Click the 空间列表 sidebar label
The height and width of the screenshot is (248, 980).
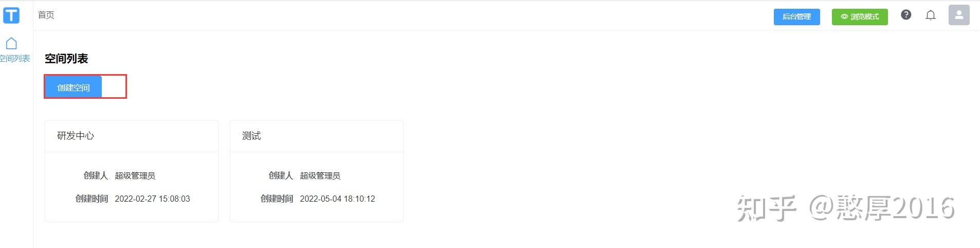pyautogui.click(x=15, y=59)
